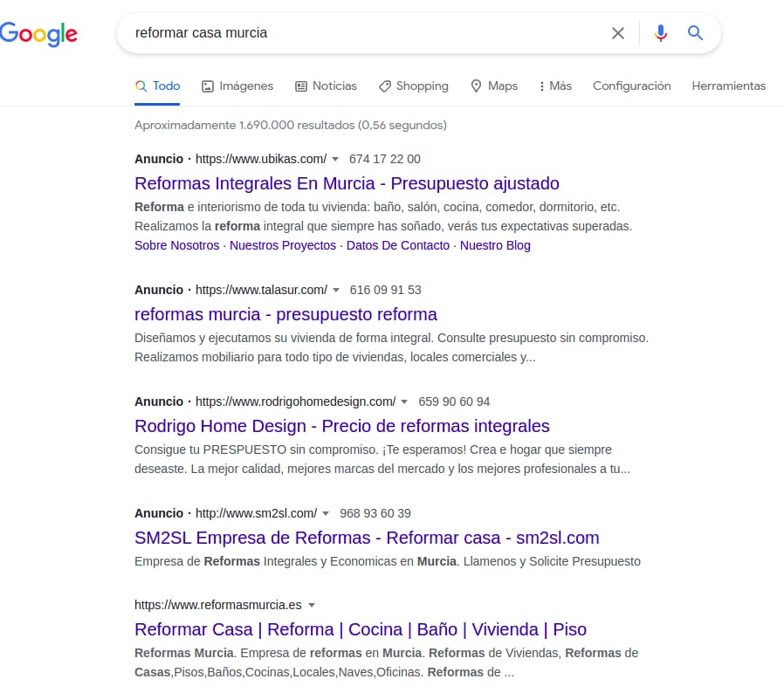Click phone number 659 90 60 94
This screenshot has width=784, height=693.
(x=454, y=401)
